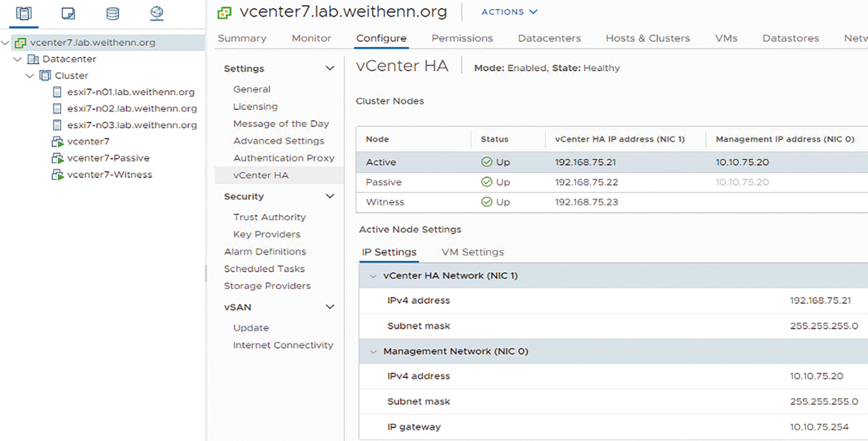Image resolution: width=868 pixels, height=441 pixels.
Task: Select the Witness node row in Cluster Nodes
Action: (612, 202)
